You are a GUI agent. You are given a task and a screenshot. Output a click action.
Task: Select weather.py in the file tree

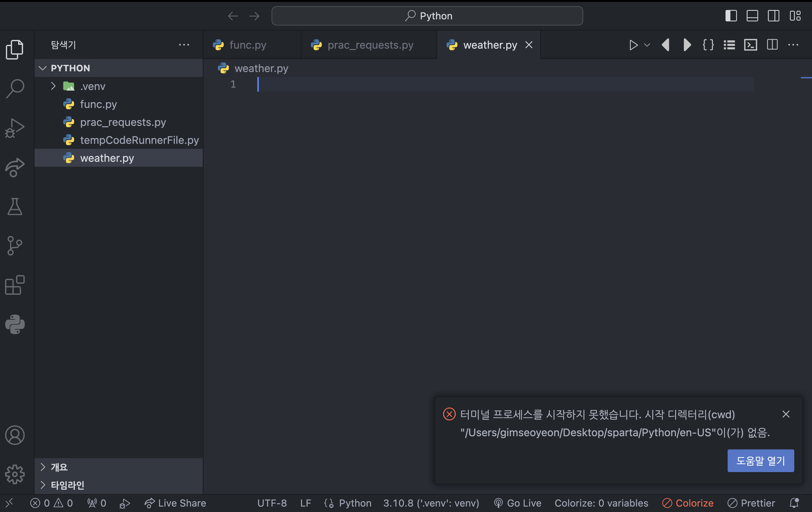point(119,158)
